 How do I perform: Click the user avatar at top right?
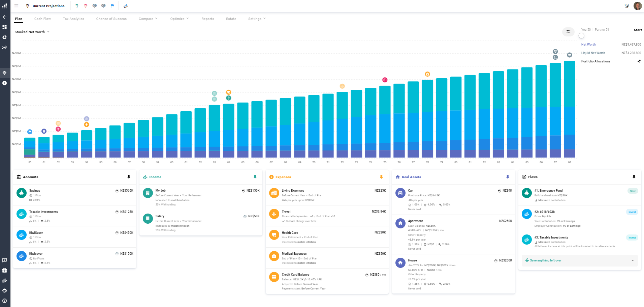click(638, 6)
